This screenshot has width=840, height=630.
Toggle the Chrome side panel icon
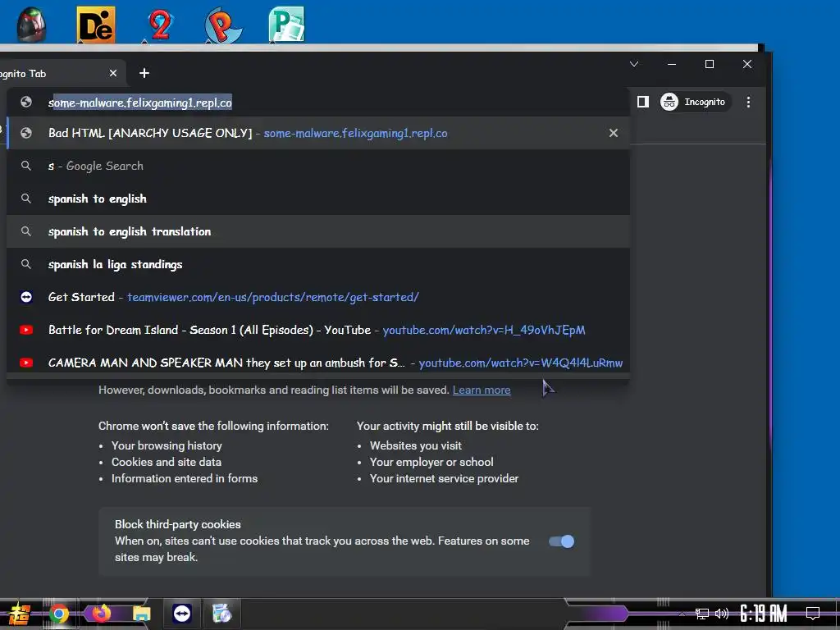click(x=643, y=102)
